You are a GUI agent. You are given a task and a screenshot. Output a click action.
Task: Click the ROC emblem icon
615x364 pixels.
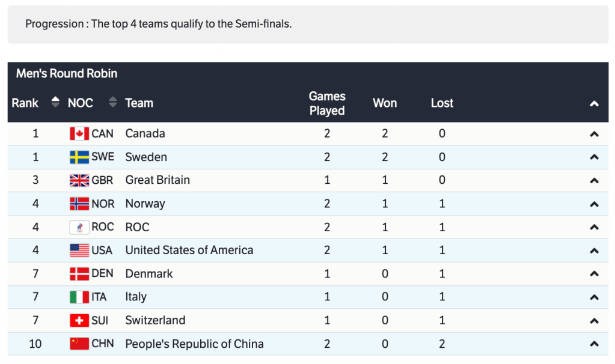[79, 227]
